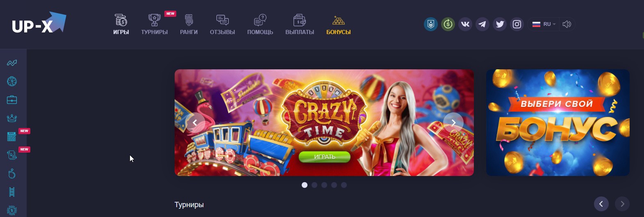
Task: Open the Telegram channel icon
Action: click(x=482, y=24)
